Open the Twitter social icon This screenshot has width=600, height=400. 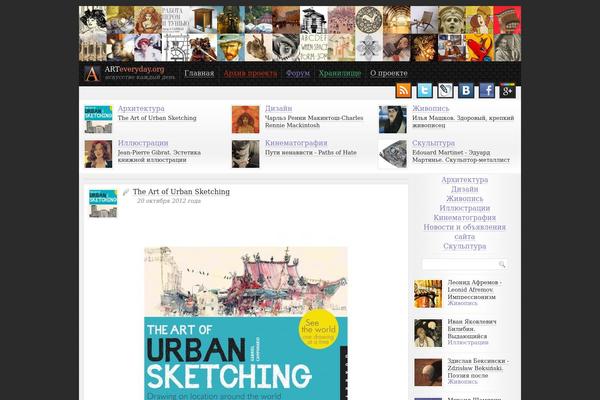424,90
